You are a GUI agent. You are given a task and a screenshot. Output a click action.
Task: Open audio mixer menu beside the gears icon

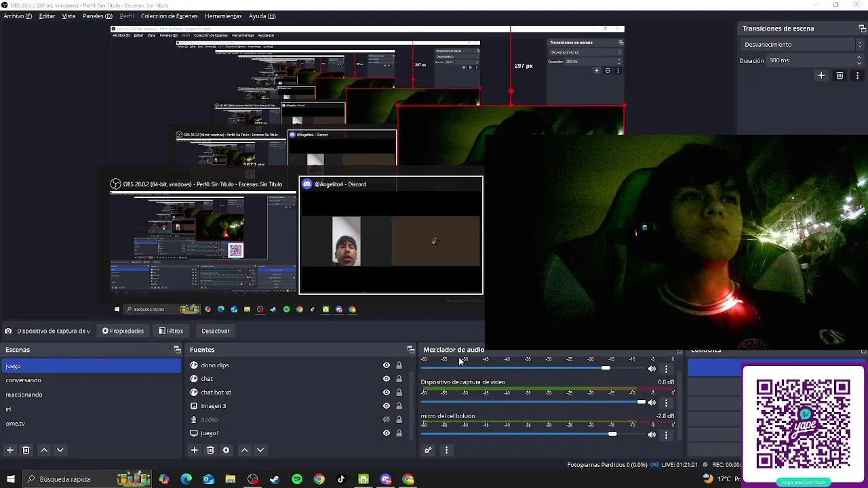(x=446, y=450)
